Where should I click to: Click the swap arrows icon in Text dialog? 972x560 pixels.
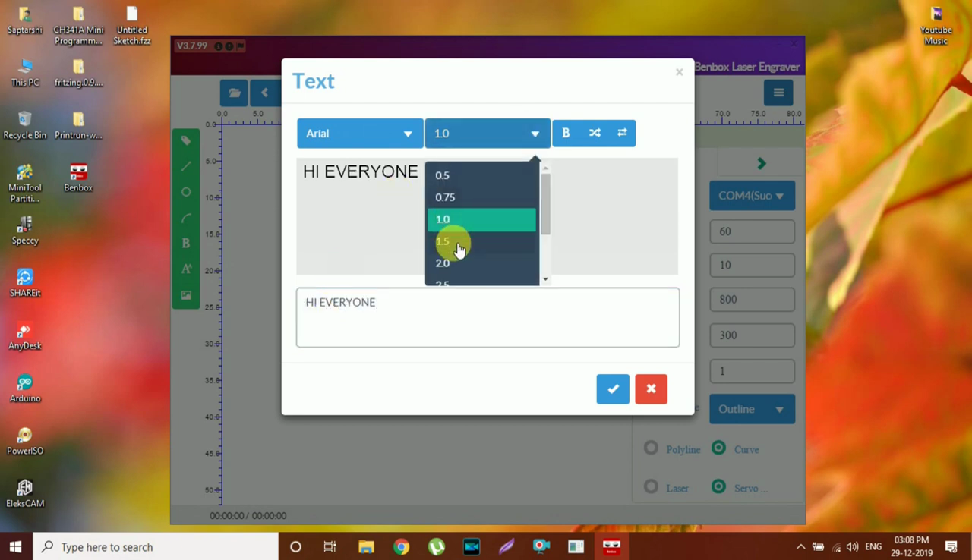(x=622, y=133)
